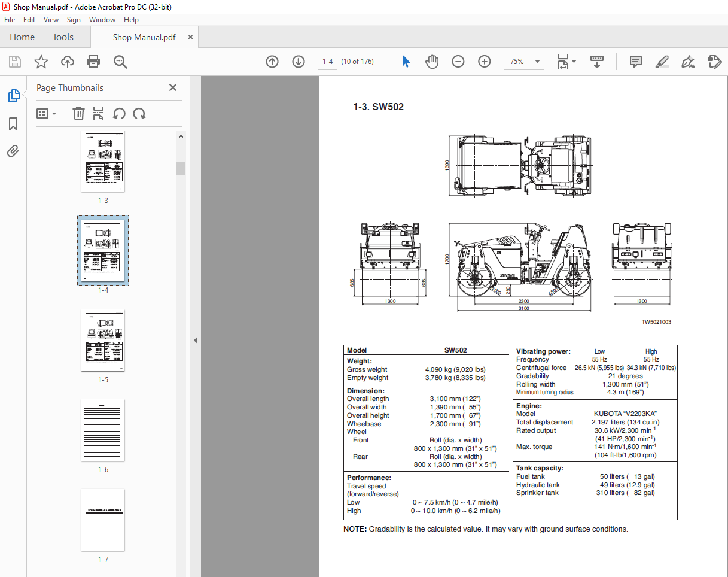Click the Rated output 30.6 kW value
Screen dimensions: 728x577
click(625, 430)
